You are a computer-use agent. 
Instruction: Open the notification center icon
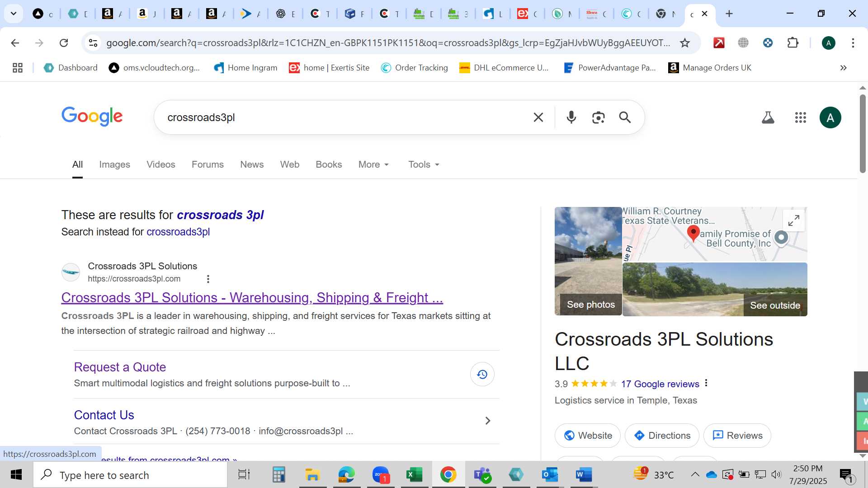[x=846, y=475]
